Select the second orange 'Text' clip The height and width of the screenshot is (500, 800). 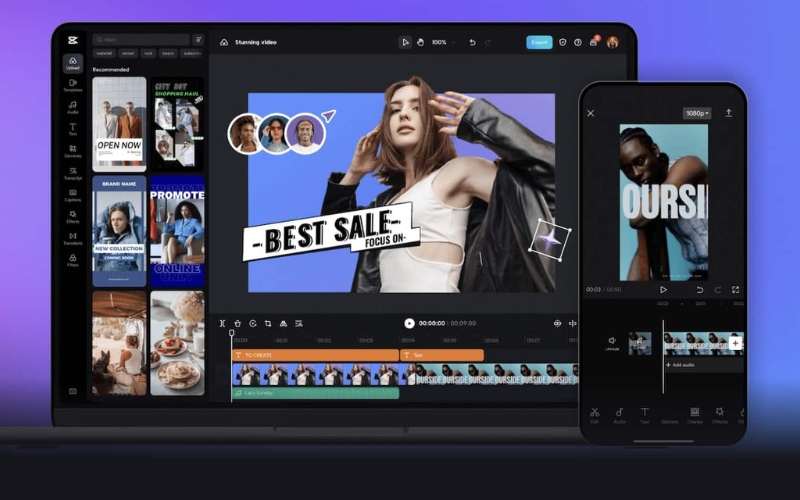[x=442, y=355]
